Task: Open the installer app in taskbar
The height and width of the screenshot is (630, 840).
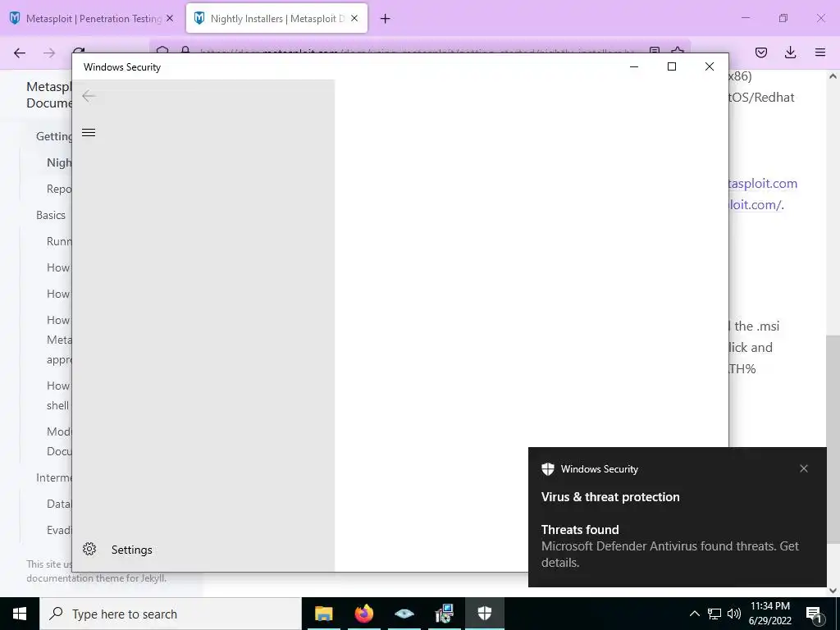Action: click(x=445, y=614)
